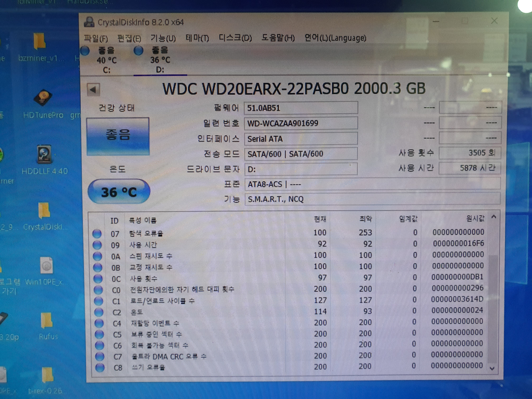Click the raw value 0000000016F6
Viewport: 532px width, 399px height.
tap(458, 243)
